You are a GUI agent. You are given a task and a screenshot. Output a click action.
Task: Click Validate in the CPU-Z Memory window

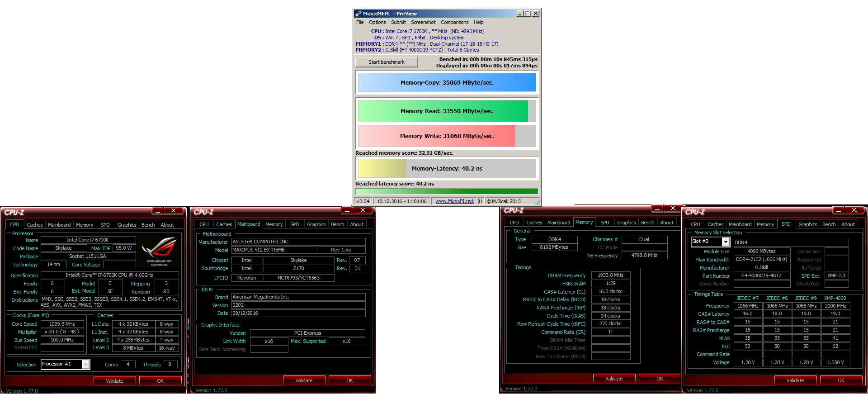tap(614, 379)
